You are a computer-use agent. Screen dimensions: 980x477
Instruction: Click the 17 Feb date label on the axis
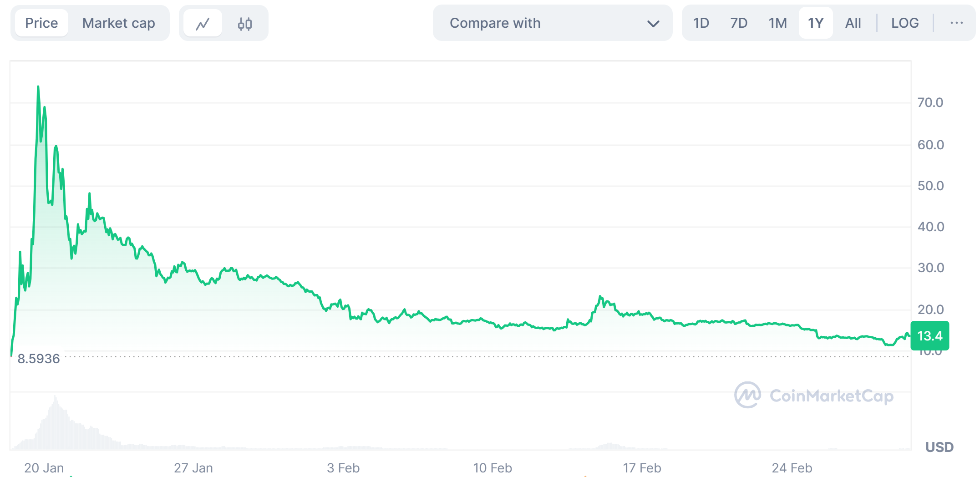642,467
